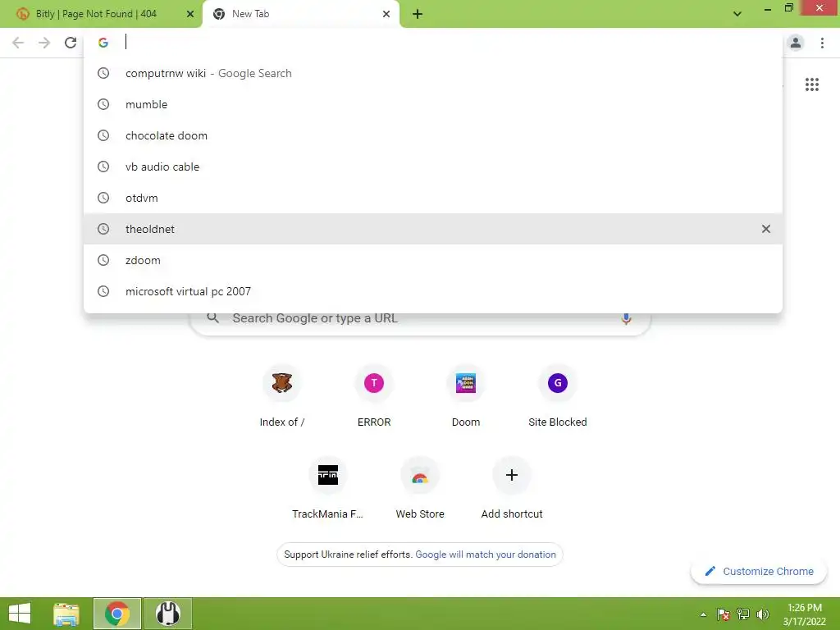Close the New Tab tab
This screenshot has width=840, height=630.
click(386, 14)
